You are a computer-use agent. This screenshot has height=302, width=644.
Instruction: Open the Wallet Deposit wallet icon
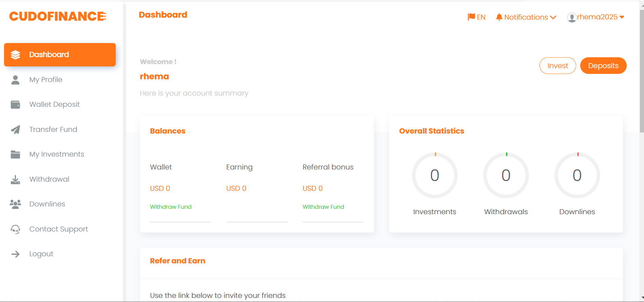click(x=15, y=104)
